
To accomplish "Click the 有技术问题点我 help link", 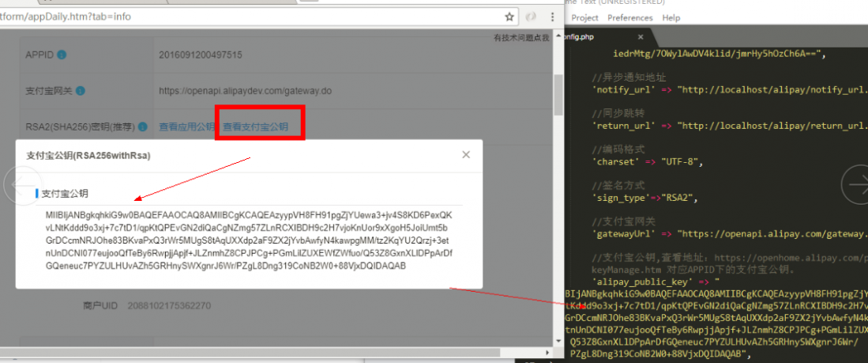I will pyautogui.click(x=521, y=38).
